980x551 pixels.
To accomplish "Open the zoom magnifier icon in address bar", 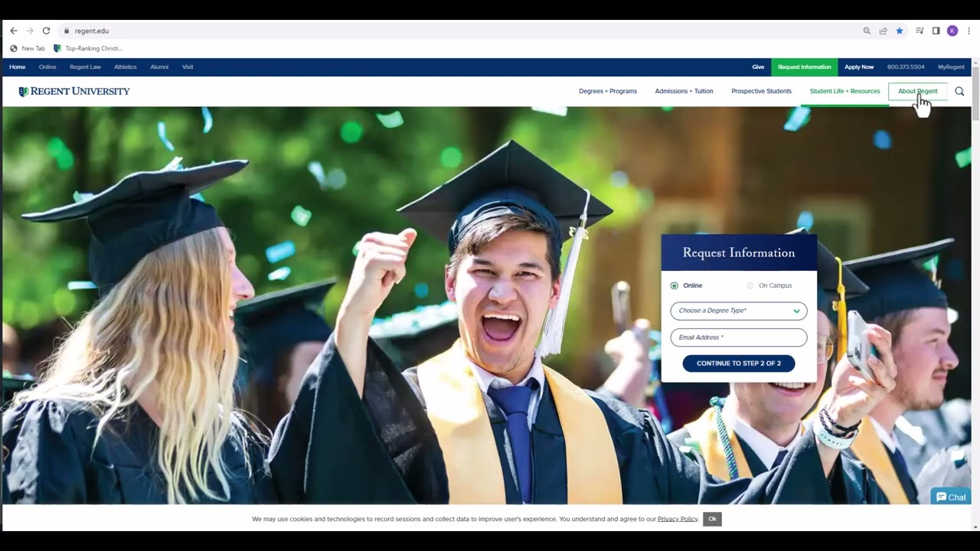I will (867, 31).
